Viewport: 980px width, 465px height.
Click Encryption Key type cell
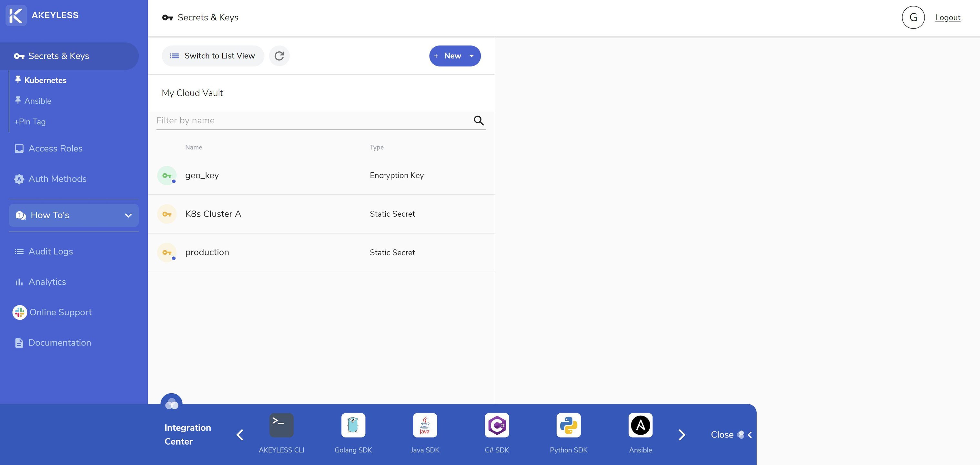click(397, 176)
